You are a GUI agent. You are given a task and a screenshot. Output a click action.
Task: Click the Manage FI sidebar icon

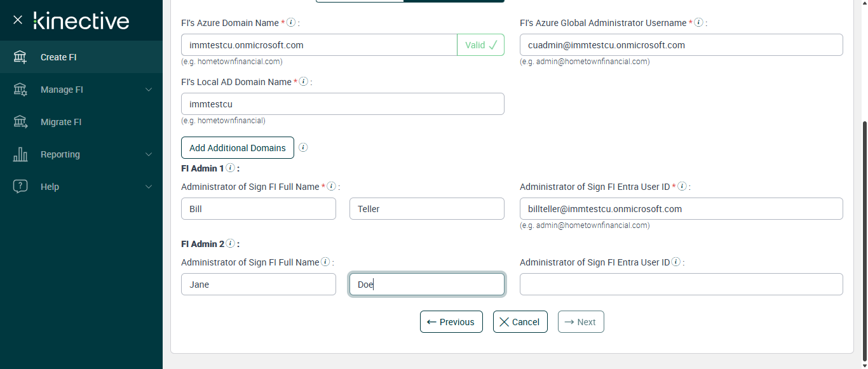(20, 90)
